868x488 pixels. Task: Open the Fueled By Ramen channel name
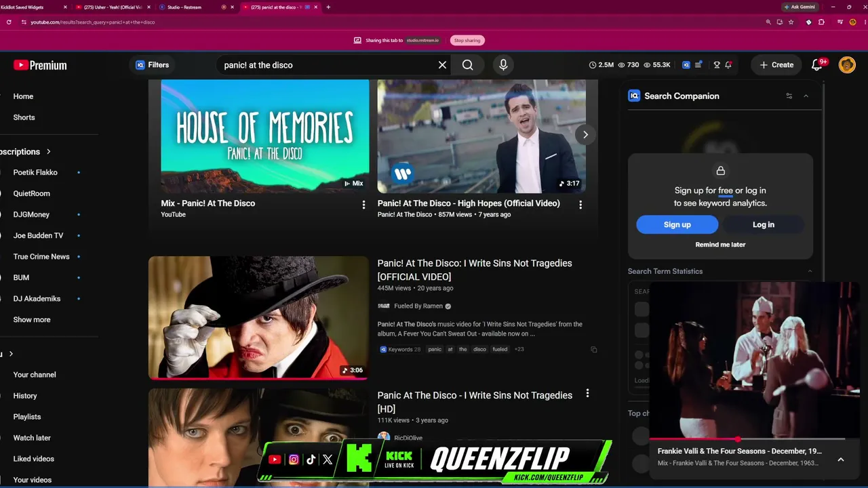[418, 306]
